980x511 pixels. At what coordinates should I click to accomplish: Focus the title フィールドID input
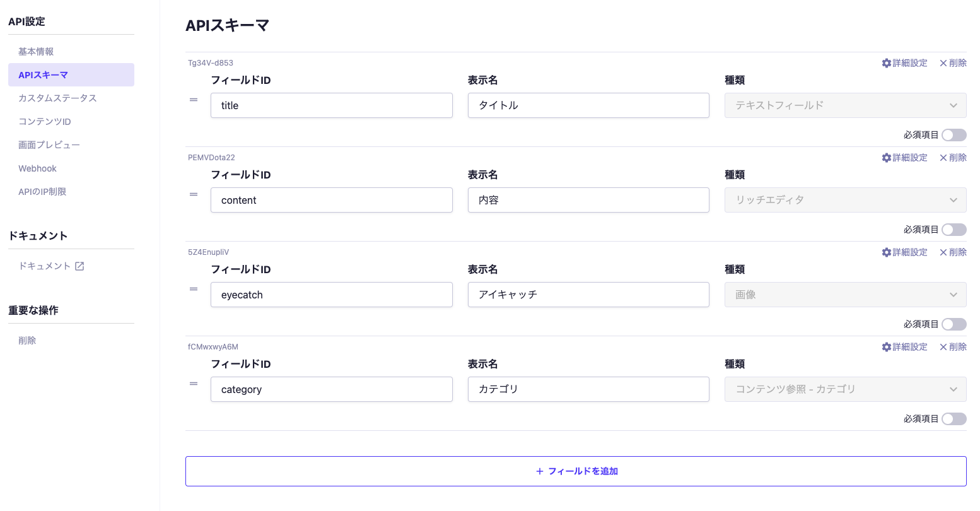pyautogui.click(x=332, y=105)
